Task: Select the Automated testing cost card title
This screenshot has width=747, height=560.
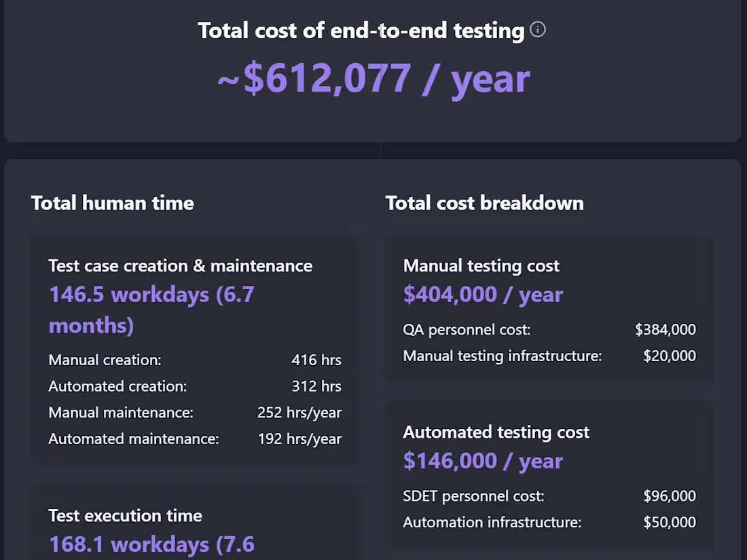Action: point(496,432)
